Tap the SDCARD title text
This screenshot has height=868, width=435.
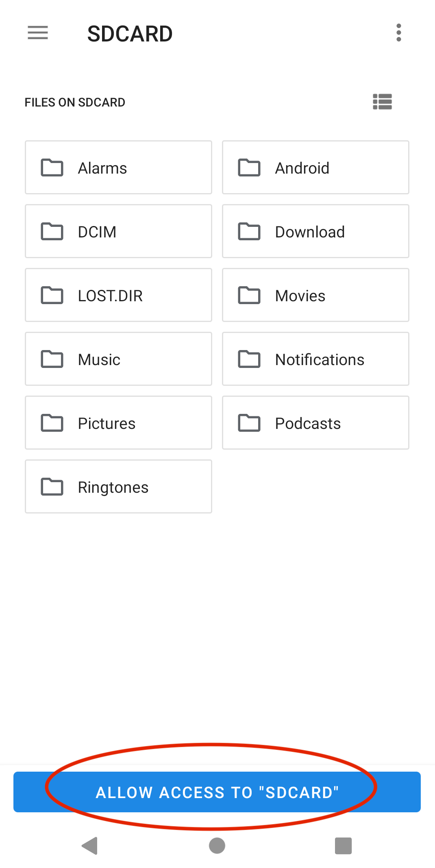(130, 34)
